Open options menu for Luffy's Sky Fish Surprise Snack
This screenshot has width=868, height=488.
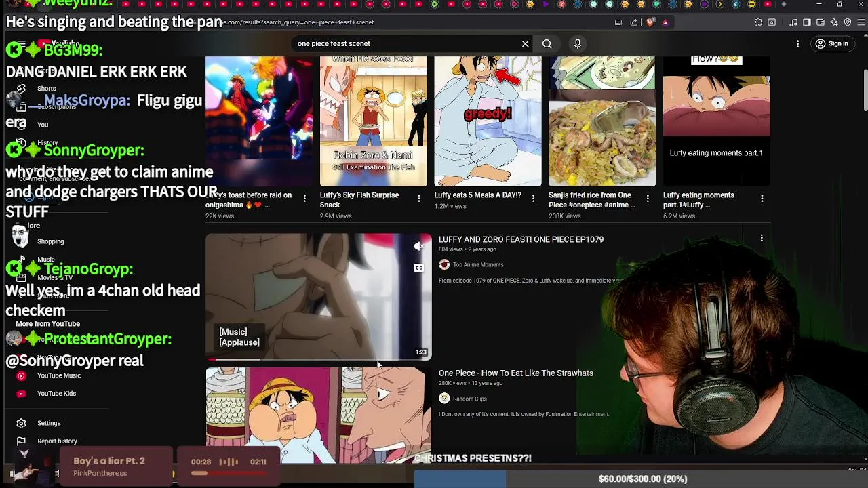(418, 199)
